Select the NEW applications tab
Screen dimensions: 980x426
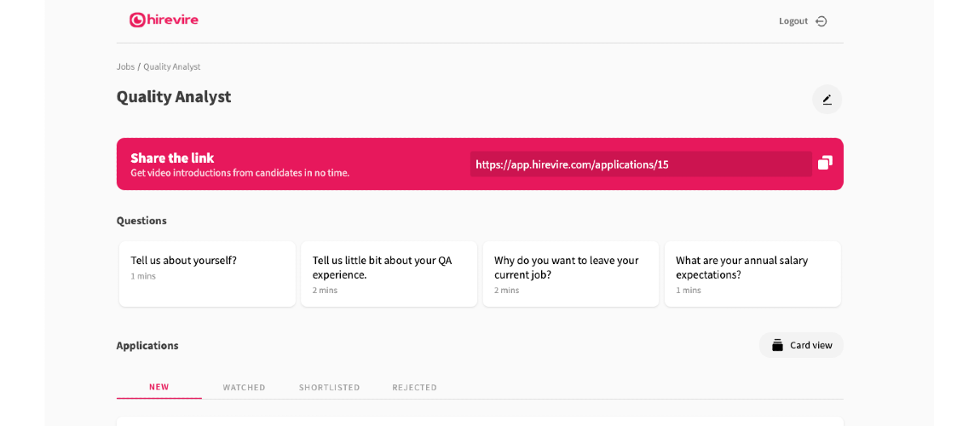159,388
